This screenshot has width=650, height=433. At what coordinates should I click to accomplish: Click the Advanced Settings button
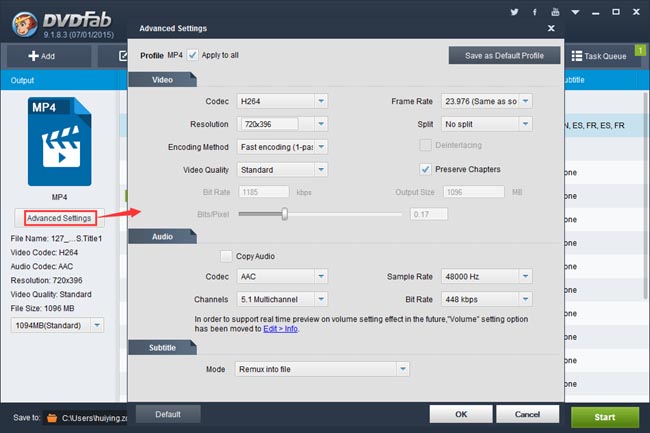[x=60, y=218]
